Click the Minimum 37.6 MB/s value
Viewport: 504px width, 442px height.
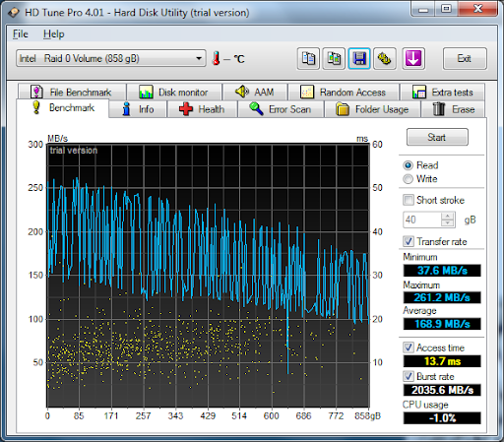(x=442, y=271)
